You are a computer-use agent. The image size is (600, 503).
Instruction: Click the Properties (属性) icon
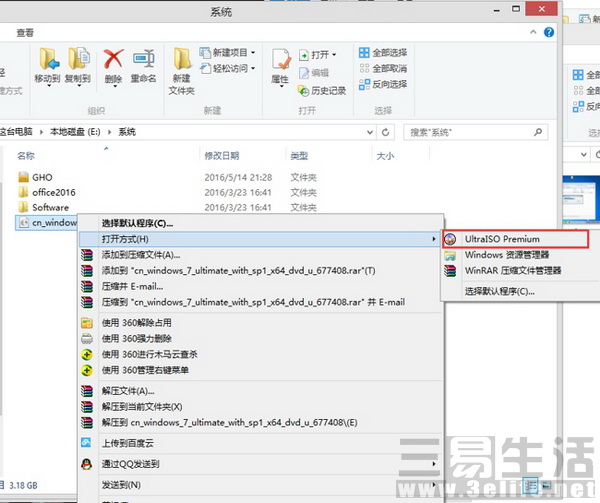point(280,67)
